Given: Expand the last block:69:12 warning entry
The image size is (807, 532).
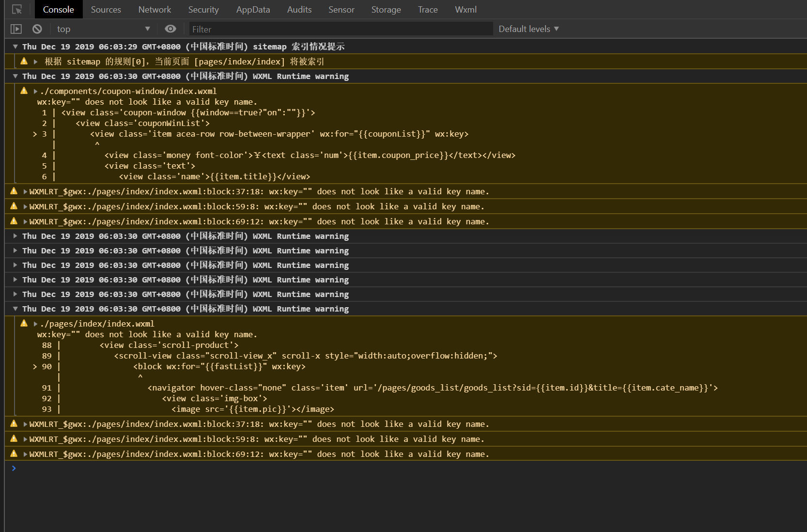Looking at the screenshot, I should tap(25, 454).
